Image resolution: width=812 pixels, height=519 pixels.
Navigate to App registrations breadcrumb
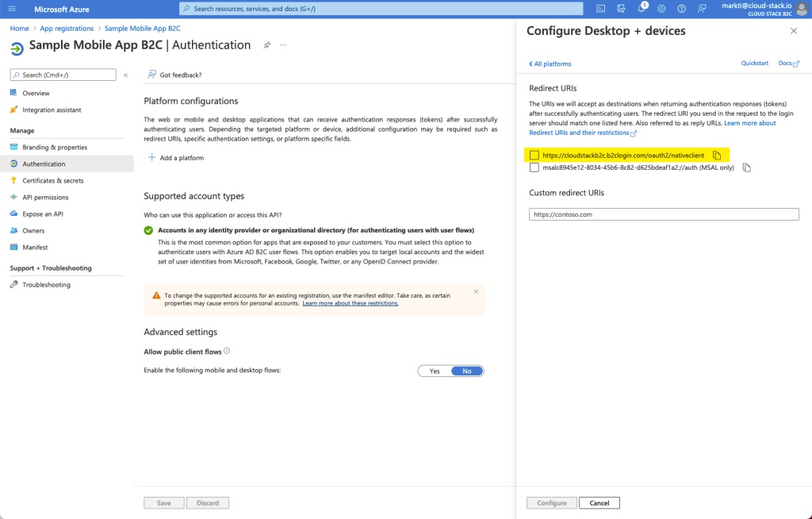click(67, 29)
